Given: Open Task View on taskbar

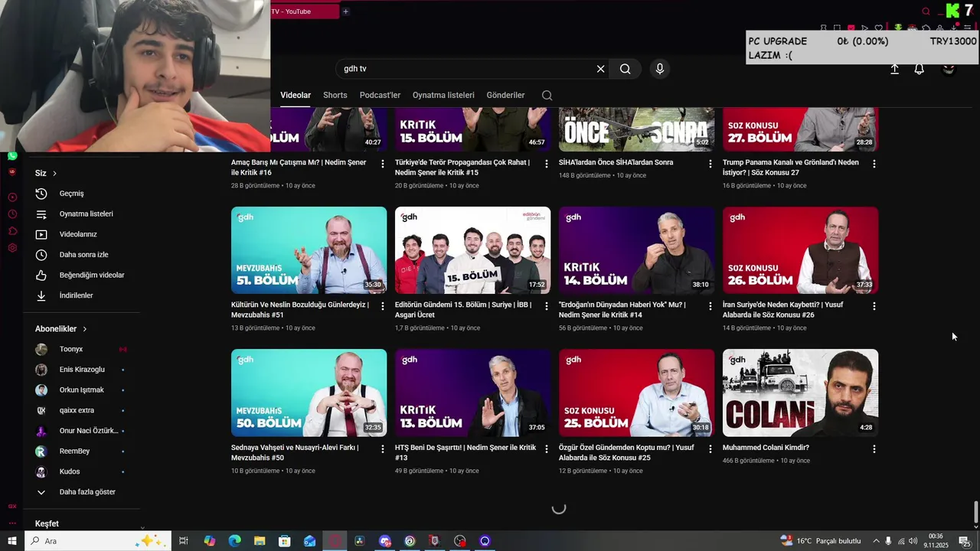Looking at the screenshot, I should tap(184, 541).
